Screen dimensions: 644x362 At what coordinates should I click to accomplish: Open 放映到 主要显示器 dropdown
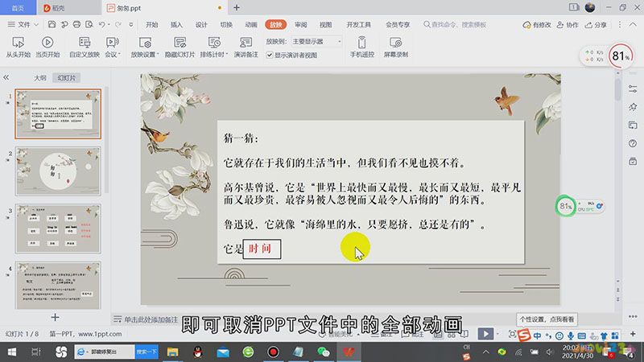click(x=316, y=42)
